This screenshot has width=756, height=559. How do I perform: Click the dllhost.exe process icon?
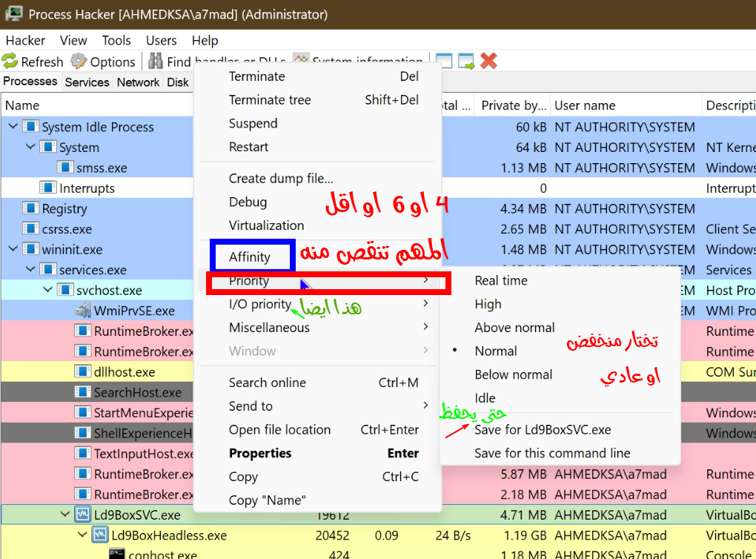click(x=82, y=371)
